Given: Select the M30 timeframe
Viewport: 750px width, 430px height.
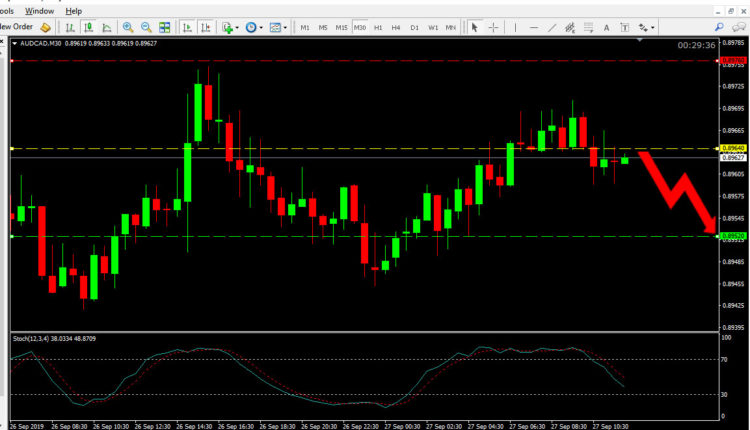Looking at the screenshot, I should 360,28.
